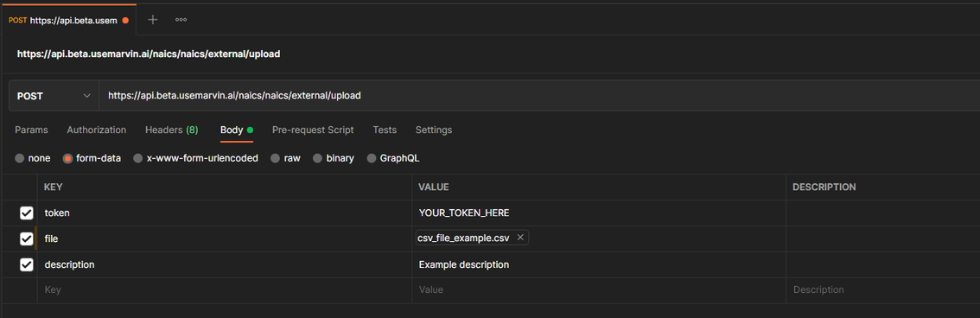
Task: Uncheck the file row checkbox
Action: [26, 238]
